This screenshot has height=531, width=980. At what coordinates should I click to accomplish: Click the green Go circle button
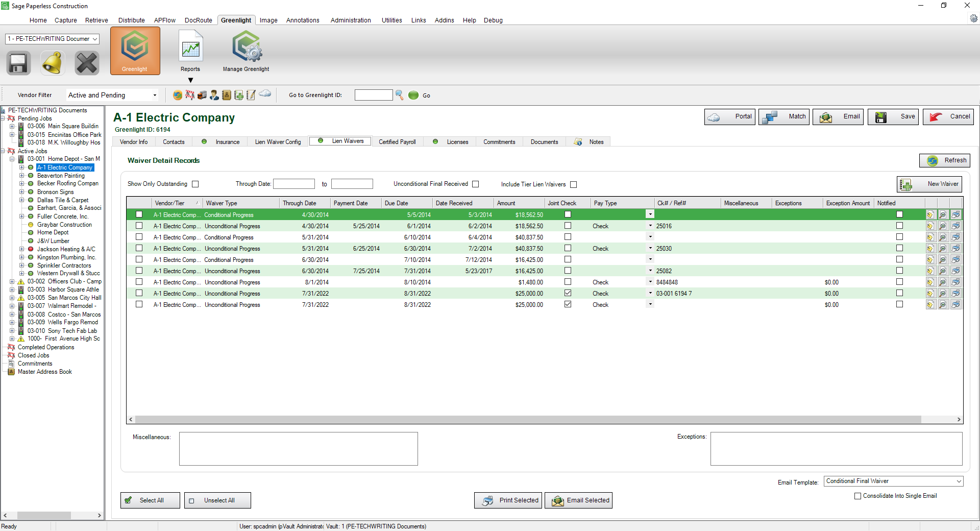[x=413, y=95]
